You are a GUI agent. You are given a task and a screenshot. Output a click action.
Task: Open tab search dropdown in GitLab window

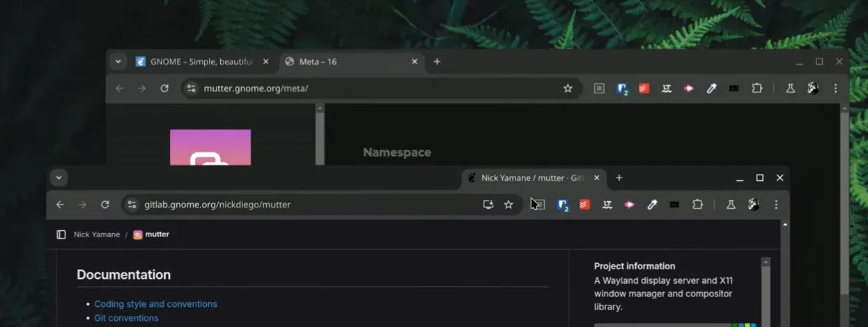click(x=59, y=177)
